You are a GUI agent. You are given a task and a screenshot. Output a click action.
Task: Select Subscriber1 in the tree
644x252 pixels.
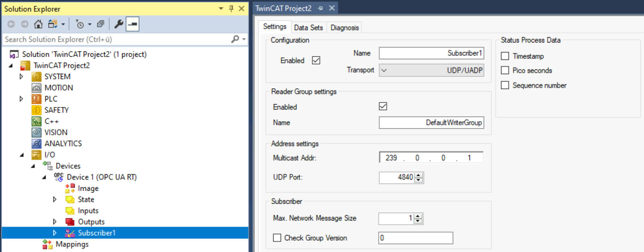click(97, 233)
